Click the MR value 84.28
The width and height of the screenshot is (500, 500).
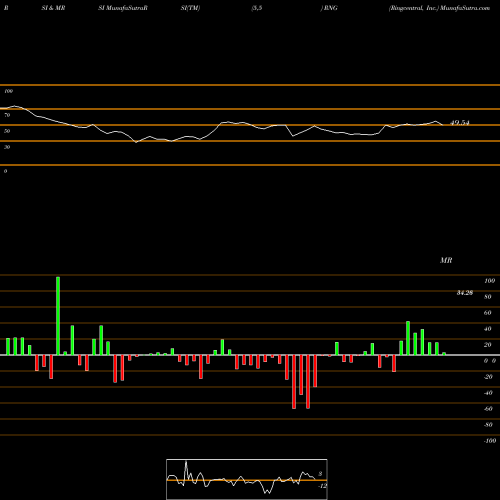click(x=465, y=293)
